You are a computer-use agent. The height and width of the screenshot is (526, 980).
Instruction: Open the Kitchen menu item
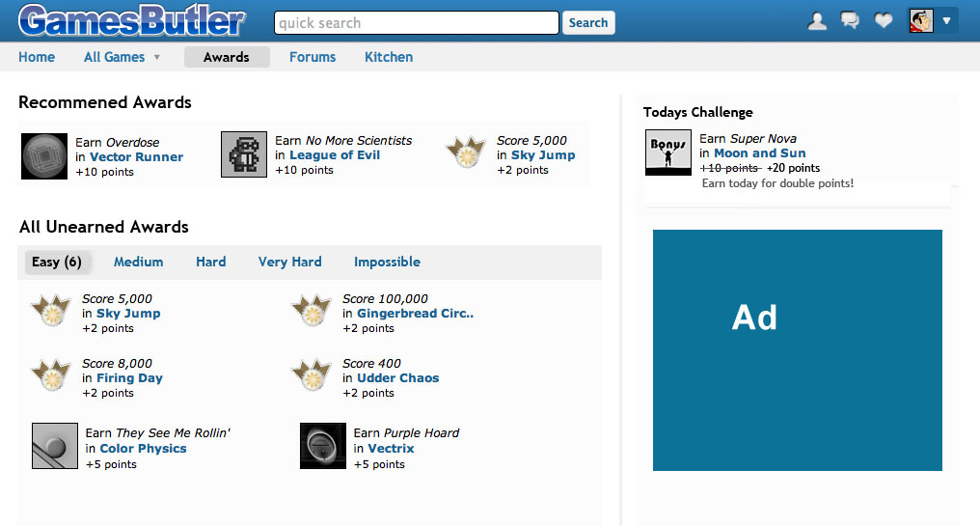(389, 57)
